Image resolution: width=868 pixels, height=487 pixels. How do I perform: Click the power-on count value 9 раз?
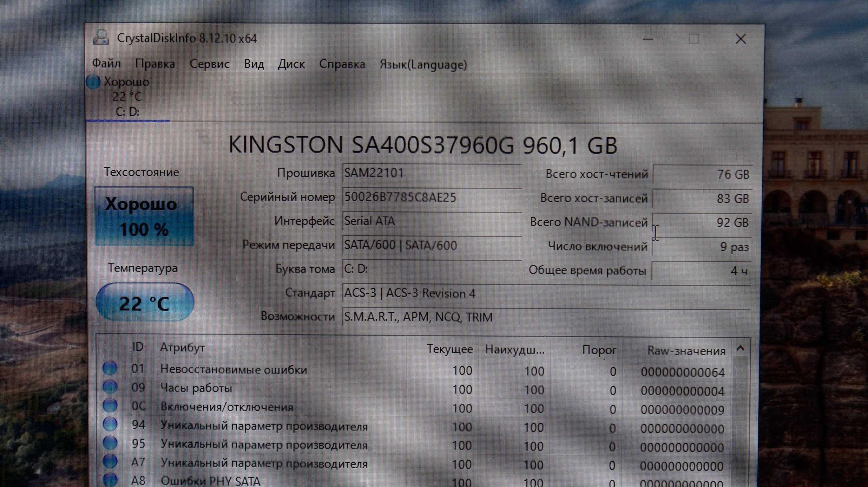click(x=702, y=247)
